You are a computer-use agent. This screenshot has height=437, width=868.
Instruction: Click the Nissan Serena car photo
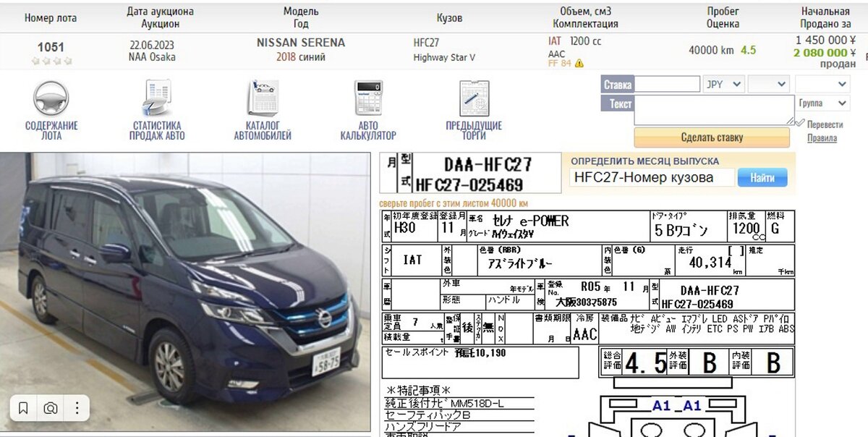point(185,292)
